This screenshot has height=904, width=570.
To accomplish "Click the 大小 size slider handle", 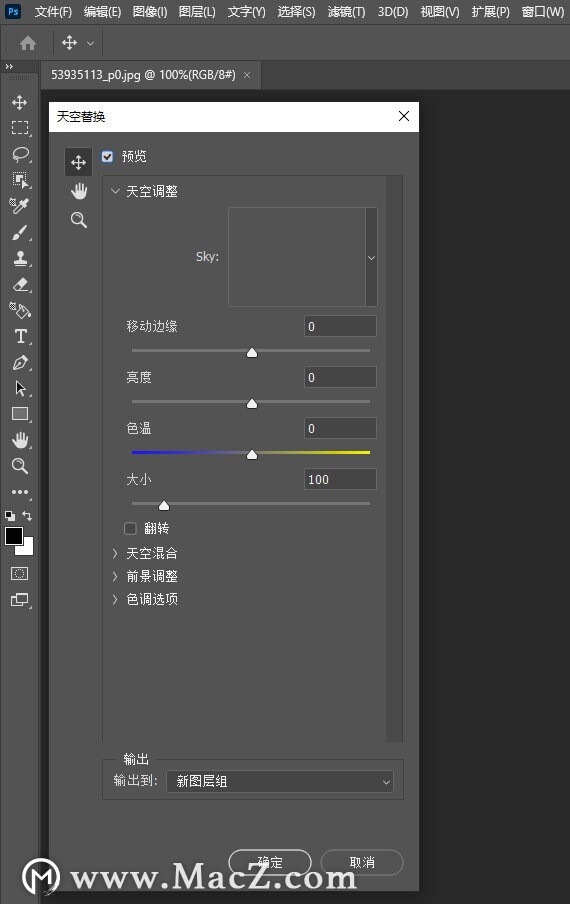I will pos(164,506).
